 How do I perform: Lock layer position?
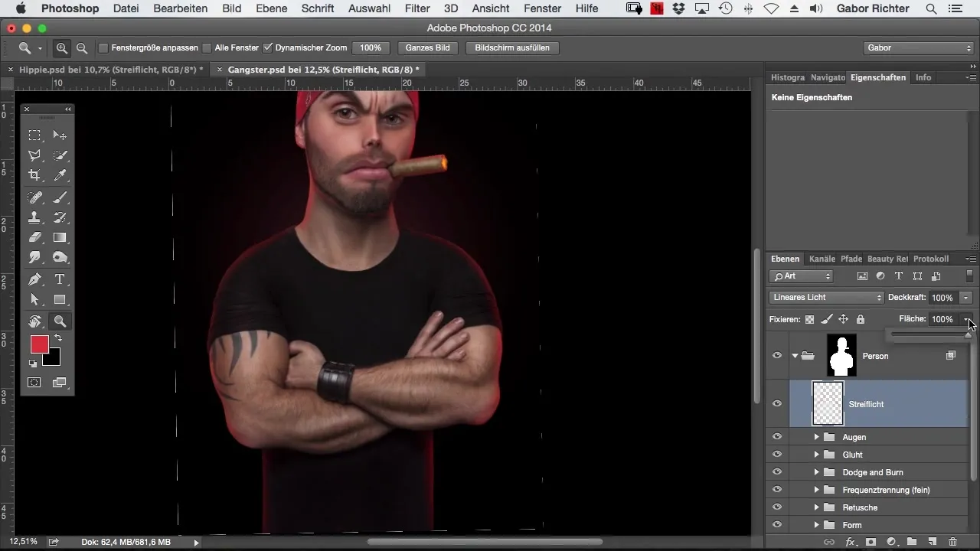click(x=843, y=319)
